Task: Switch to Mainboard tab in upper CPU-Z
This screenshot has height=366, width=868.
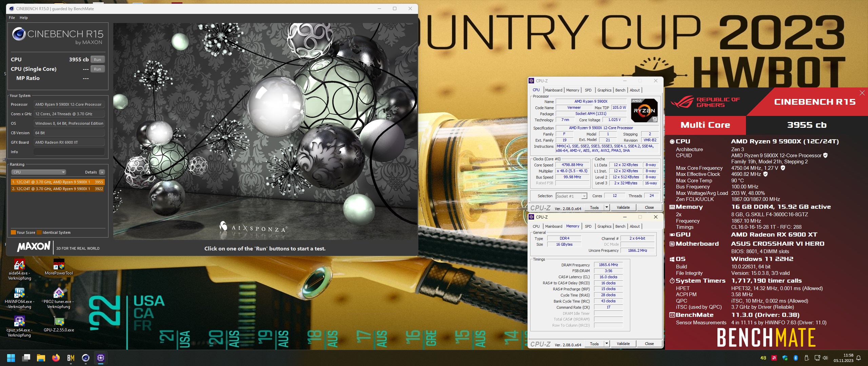Action: 553,90
